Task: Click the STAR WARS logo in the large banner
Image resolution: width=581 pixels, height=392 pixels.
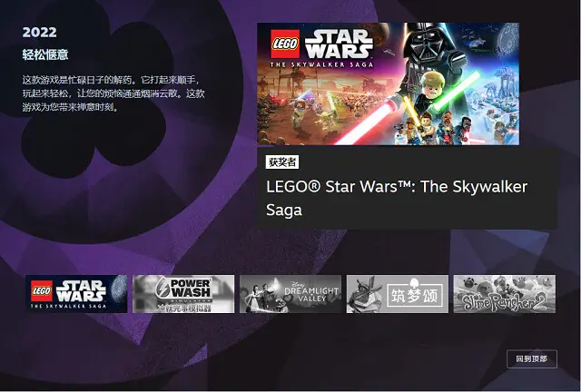Action: (x=339, y=44)
